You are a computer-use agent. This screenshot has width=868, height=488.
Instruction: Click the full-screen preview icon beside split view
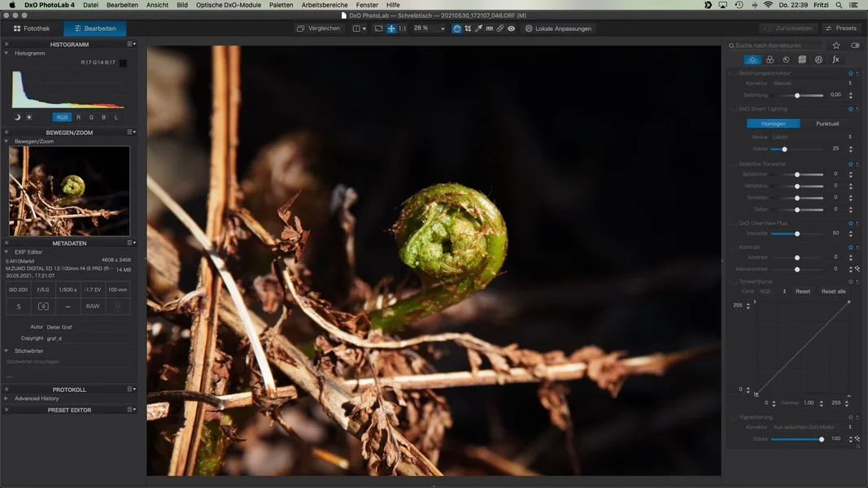(378, 28)
